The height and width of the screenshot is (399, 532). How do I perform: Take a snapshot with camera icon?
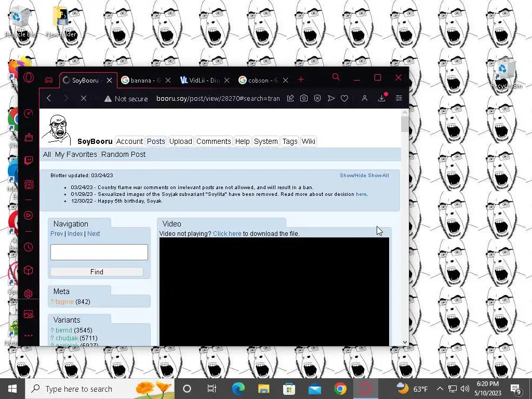tap(303, 98)
